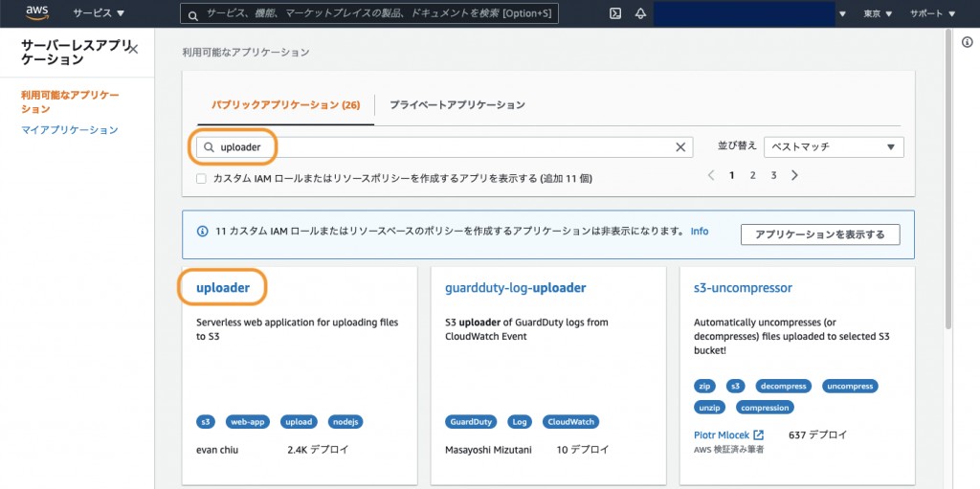This screenshot has height=489, width=980.
Task: Focus the uploader application search field
Action: 444,147
